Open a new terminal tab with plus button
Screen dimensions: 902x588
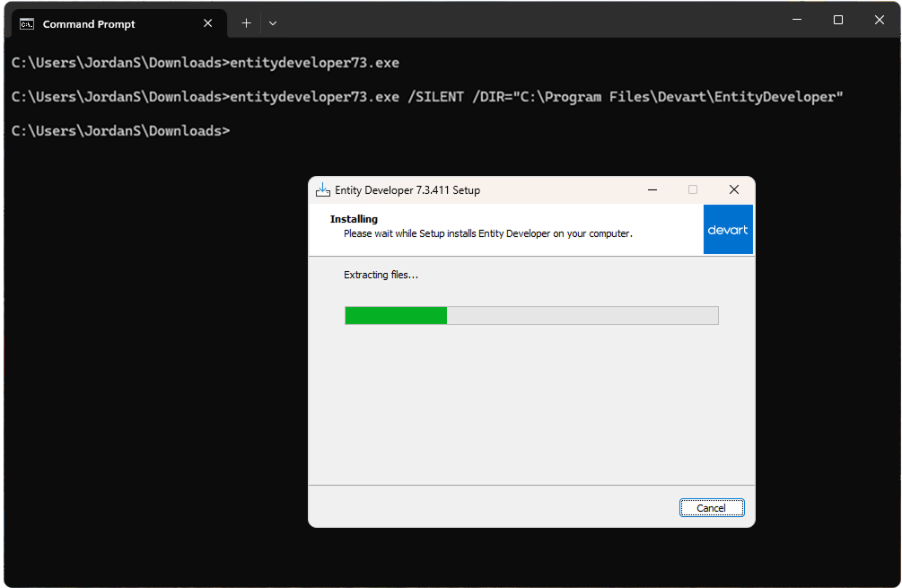coord(246,22)
